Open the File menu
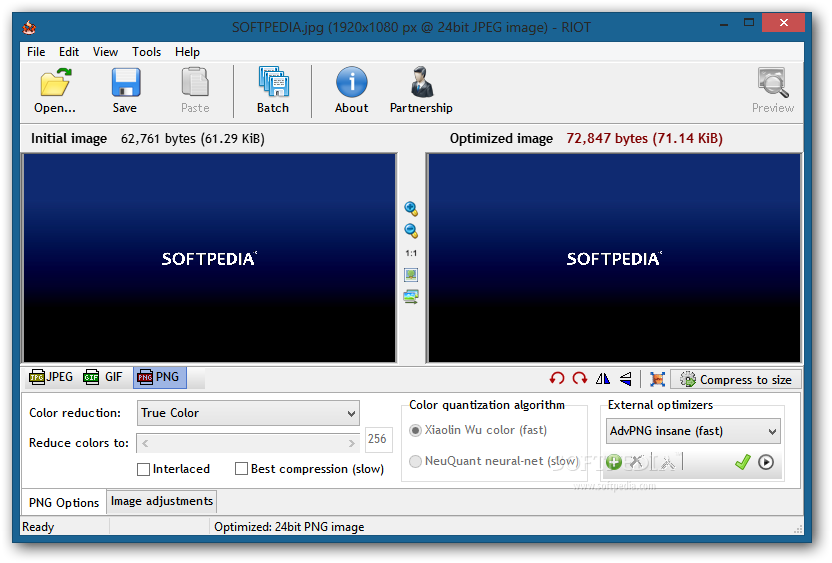 pos(36,52)
